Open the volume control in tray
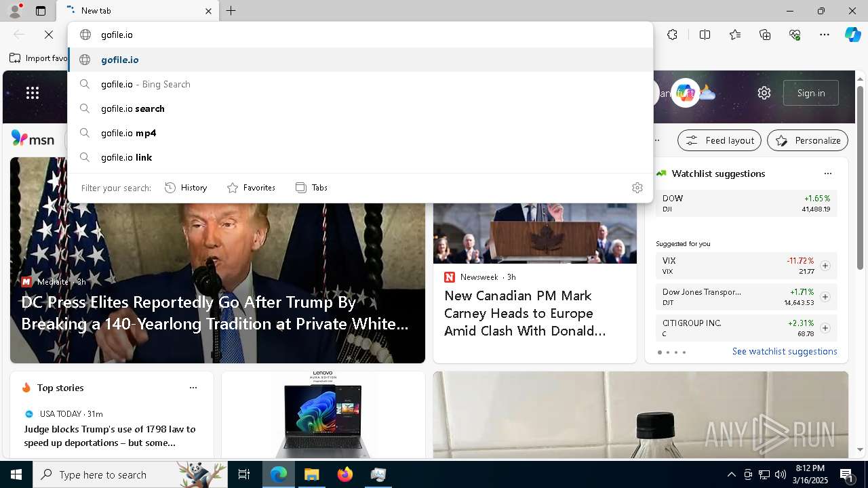This screenshot has height=488, width=868. pos(781,474)
